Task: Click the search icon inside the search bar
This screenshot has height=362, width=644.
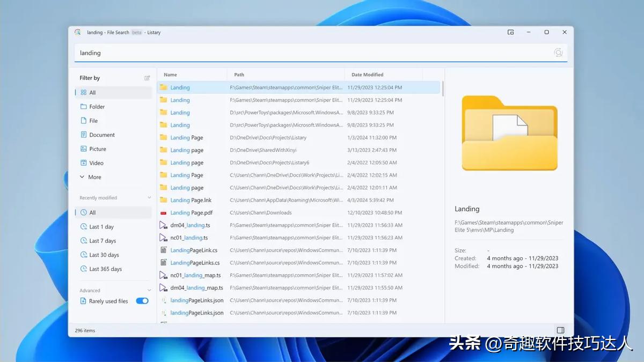Action: tap(558, 53)
